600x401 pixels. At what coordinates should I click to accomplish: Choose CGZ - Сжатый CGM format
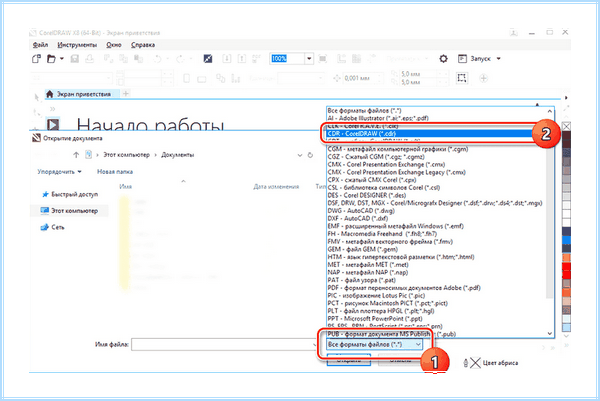click(376, 157)
